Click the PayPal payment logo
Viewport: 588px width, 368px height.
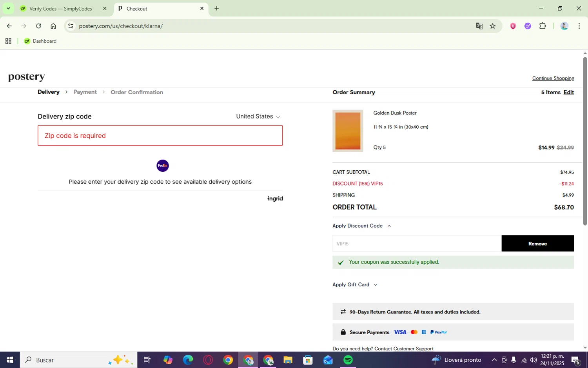click(x=438, y=332)
